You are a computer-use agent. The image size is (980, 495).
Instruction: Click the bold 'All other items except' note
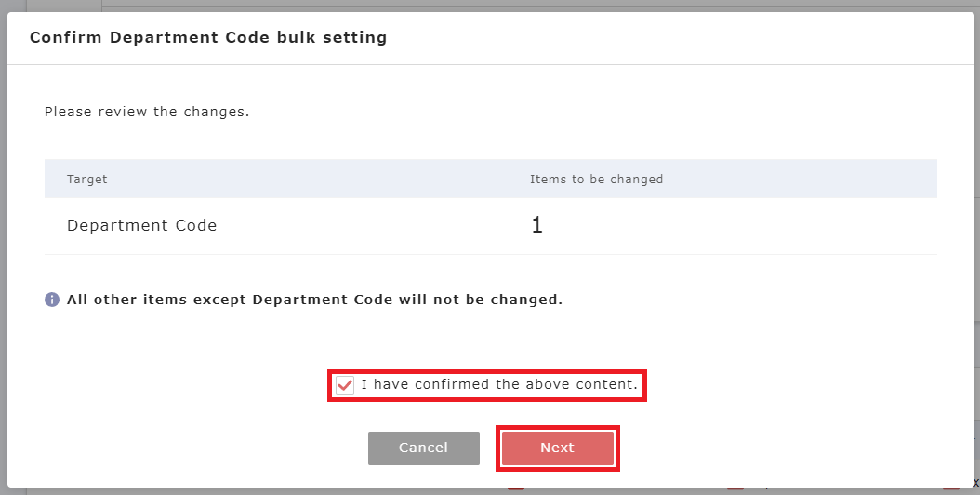[x=314, y=300]
